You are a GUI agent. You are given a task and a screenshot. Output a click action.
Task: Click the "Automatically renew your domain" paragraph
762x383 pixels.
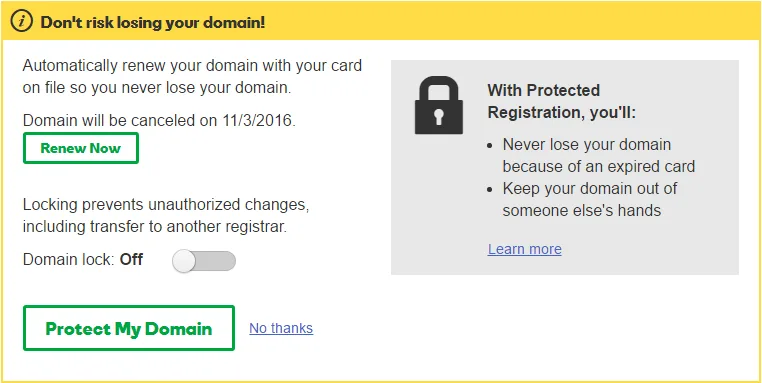[x=192, y=76]
